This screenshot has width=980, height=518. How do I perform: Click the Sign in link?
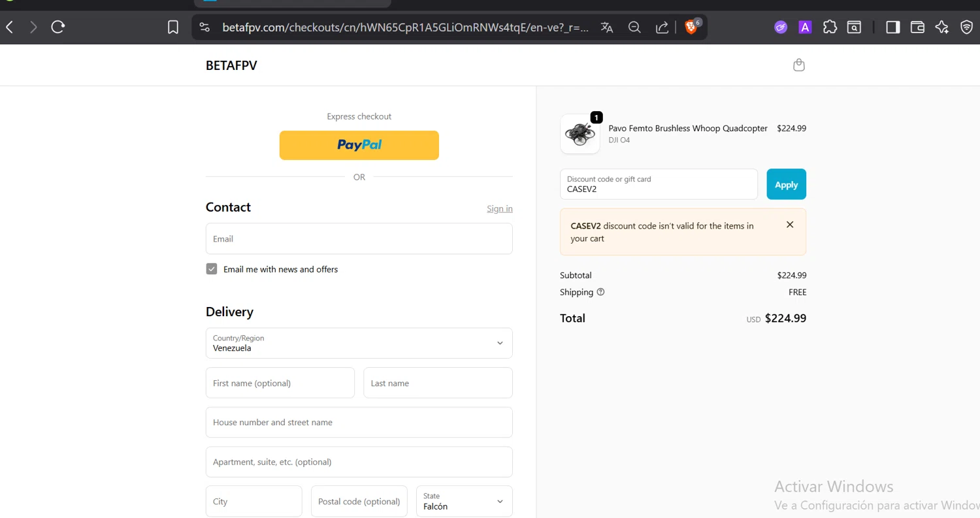pos(499,209)
